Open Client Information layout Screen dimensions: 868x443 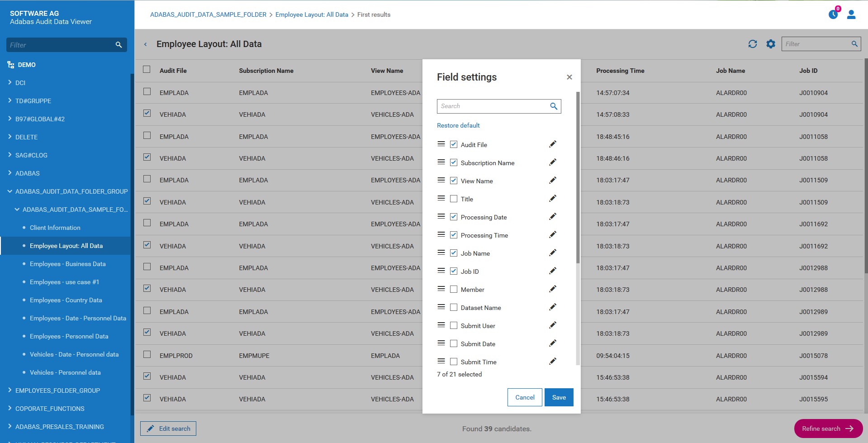[55, 228]
